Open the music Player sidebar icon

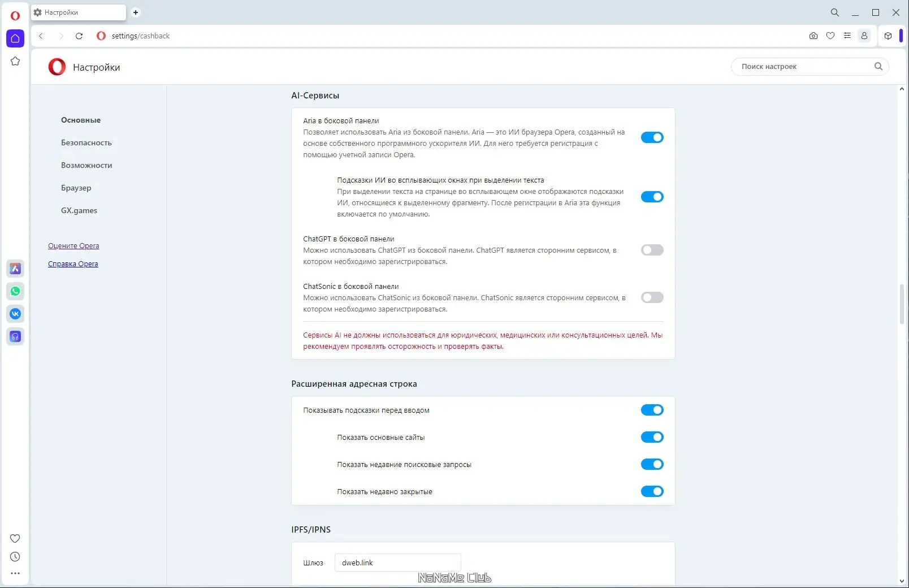tap(15, 336)
